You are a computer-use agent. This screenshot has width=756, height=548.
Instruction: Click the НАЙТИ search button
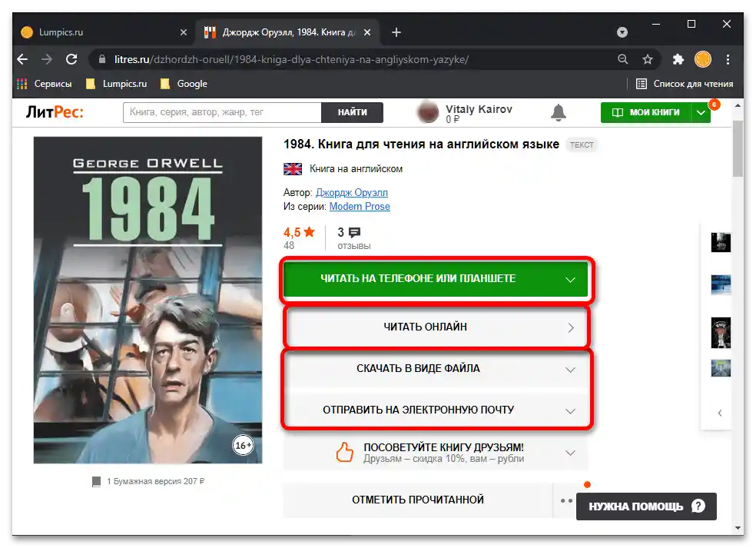point(353,112)
